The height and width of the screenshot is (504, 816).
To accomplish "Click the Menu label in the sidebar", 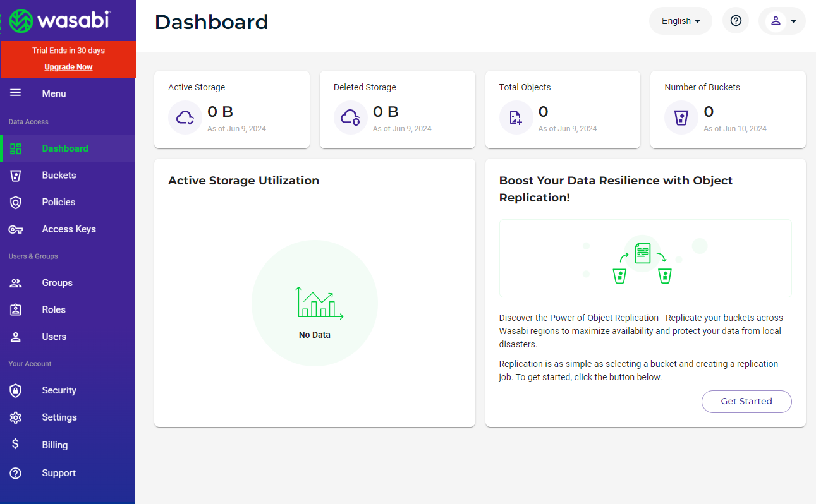I will click(x=54, y=93).
